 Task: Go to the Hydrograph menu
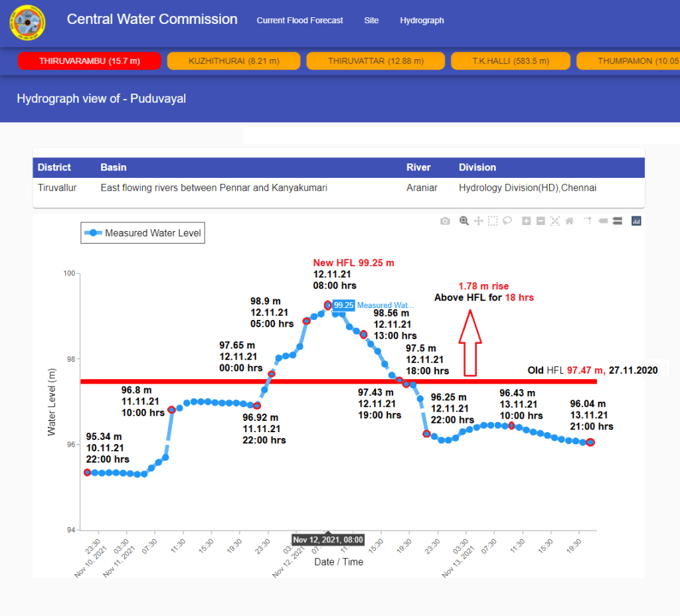(422, 21)
